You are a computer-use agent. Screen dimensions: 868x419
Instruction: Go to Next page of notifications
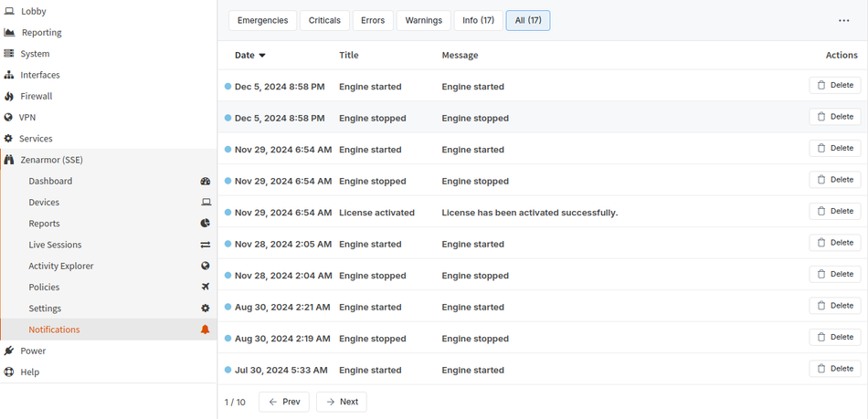(x=342, y=402)
